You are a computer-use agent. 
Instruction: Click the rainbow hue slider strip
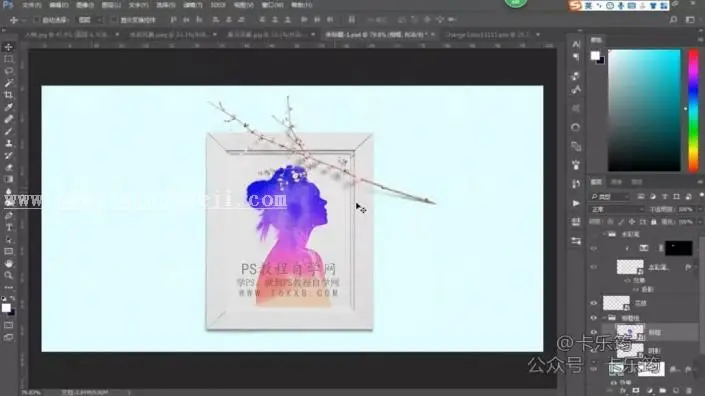click(x=694, y=111)
